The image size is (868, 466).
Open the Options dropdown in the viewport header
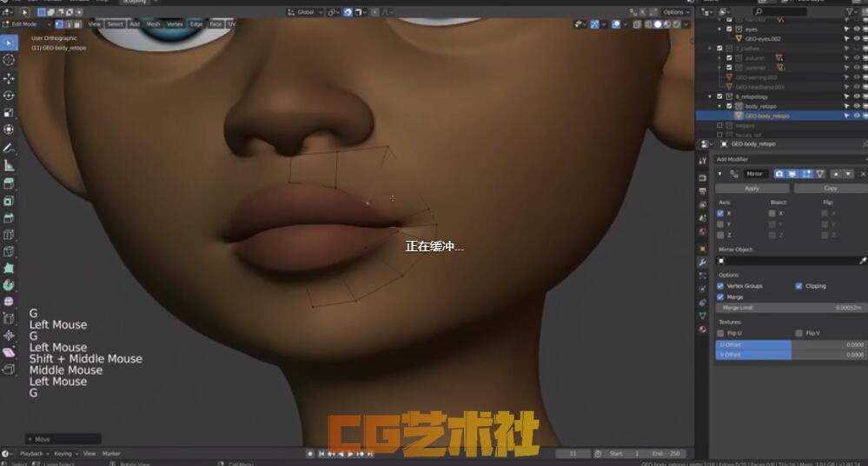[677, 12]
